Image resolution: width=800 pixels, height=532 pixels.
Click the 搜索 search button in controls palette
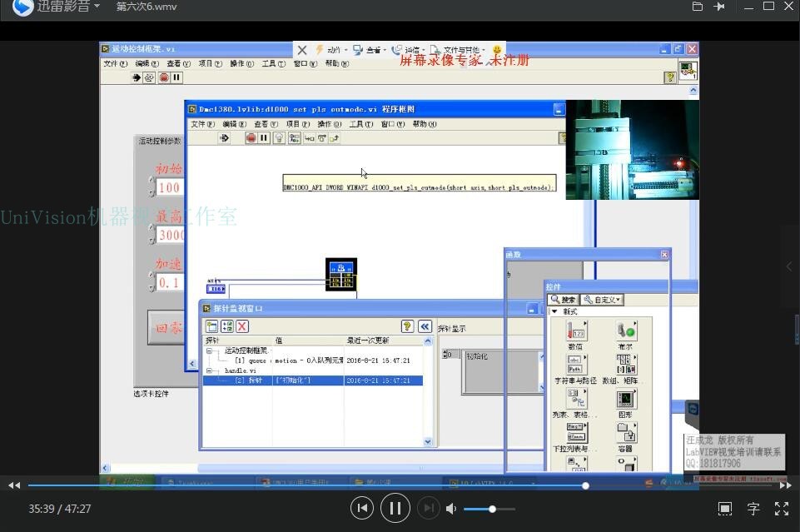564,300
